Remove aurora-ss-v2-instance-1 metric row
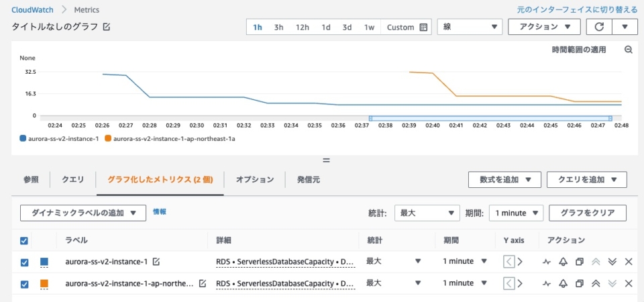Screen dimensions: 644x302 click(x=628, y=262)
